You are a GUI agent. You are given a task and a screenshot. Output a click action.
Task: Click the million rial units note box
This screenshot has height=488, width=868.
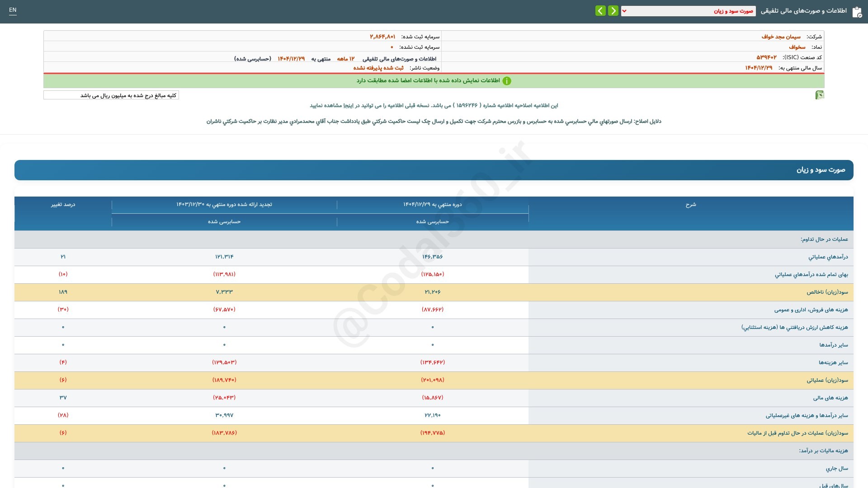[x=111, y=95]
